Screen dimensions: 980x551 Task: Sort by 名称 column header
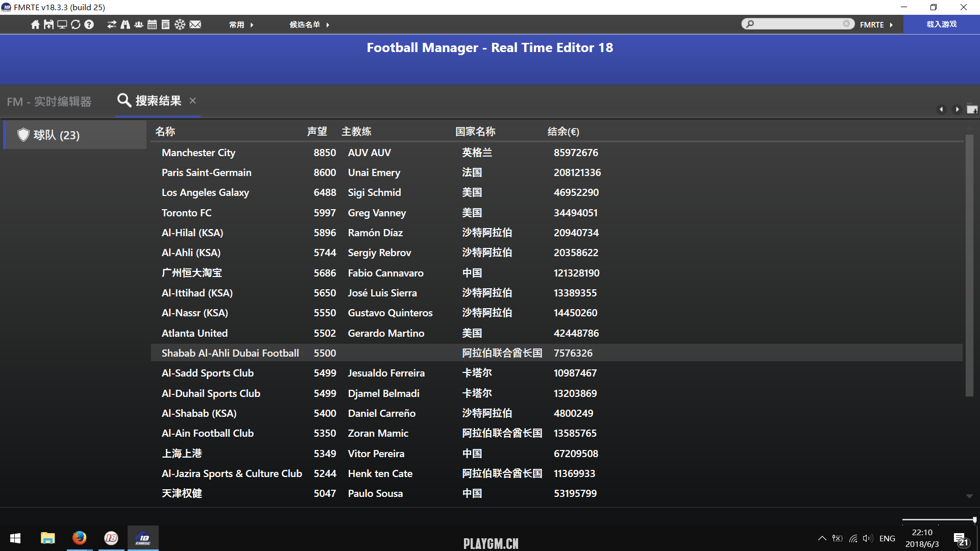165,132
